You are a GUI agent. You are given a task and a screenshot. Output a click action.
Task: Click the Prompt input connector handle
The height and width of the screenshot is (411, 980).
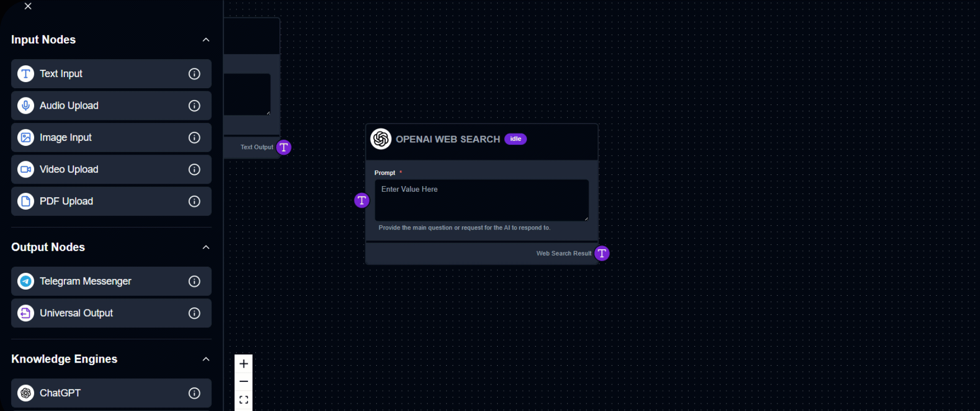click(361, 200)
